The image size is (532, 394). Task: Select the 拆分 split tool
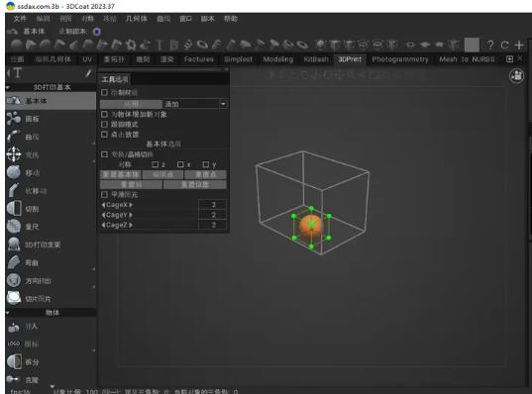51,361
